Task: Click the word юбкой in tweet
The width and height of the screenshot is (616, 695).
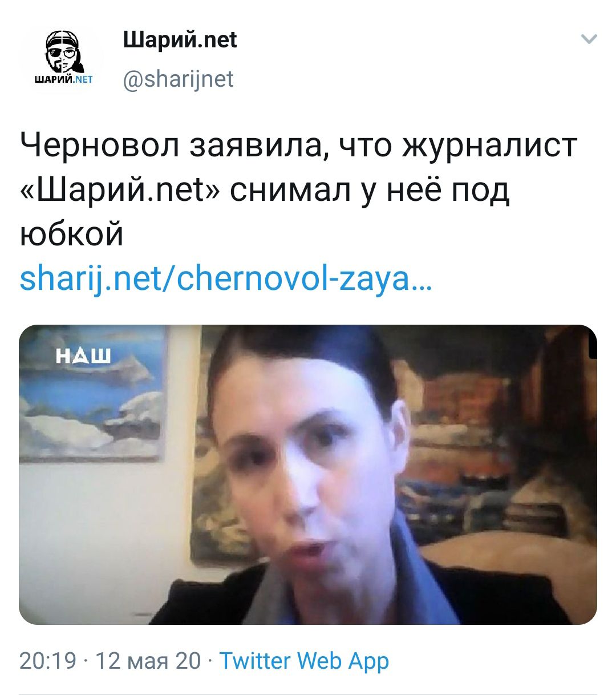Action: click(71, 235)
